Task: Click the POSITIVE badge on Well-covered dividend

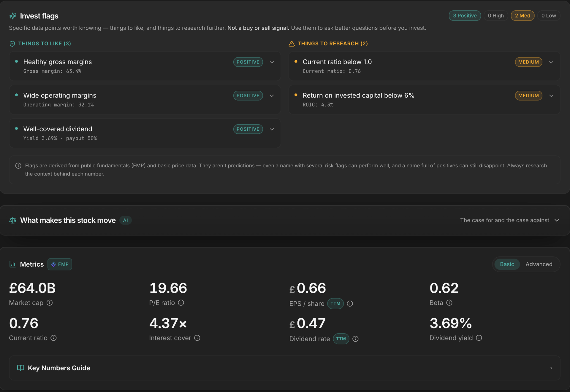Action: pyautogui.click(x=248, y=129)
